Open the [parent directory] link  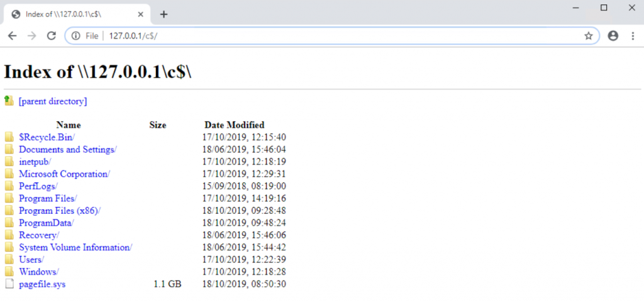pyautogui.click(x=53, y=101)
